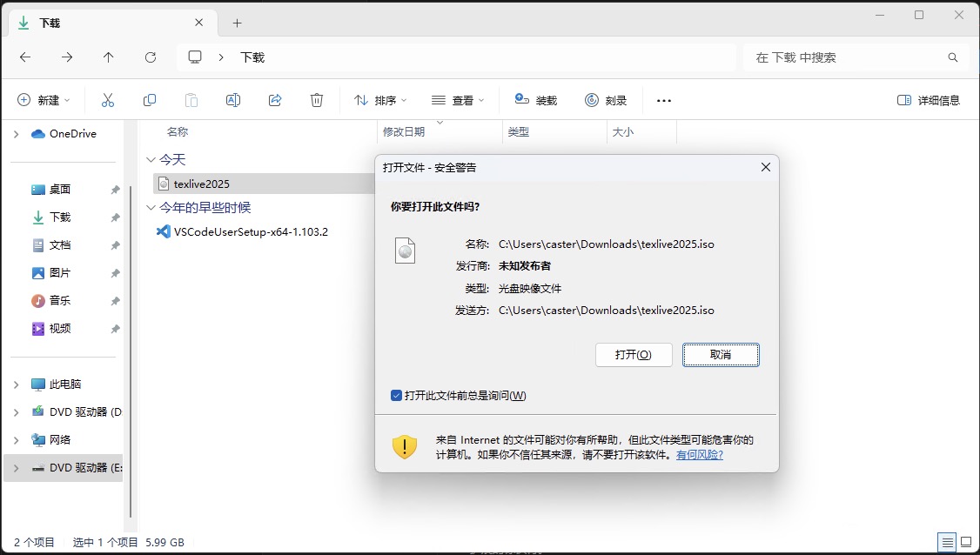Click the computer icon in address bar
Viewport: 980px width, 555px height.
pos(195,57)
